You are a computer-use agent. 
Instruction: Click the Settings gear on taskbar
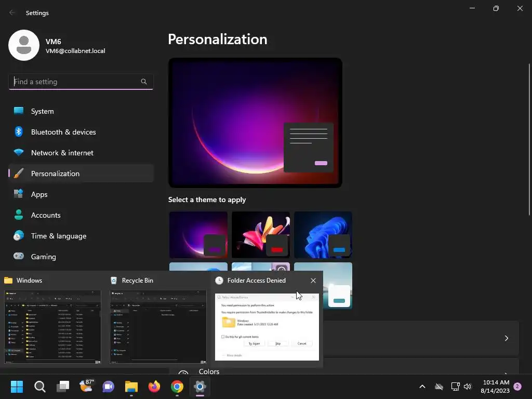point(200,387)
